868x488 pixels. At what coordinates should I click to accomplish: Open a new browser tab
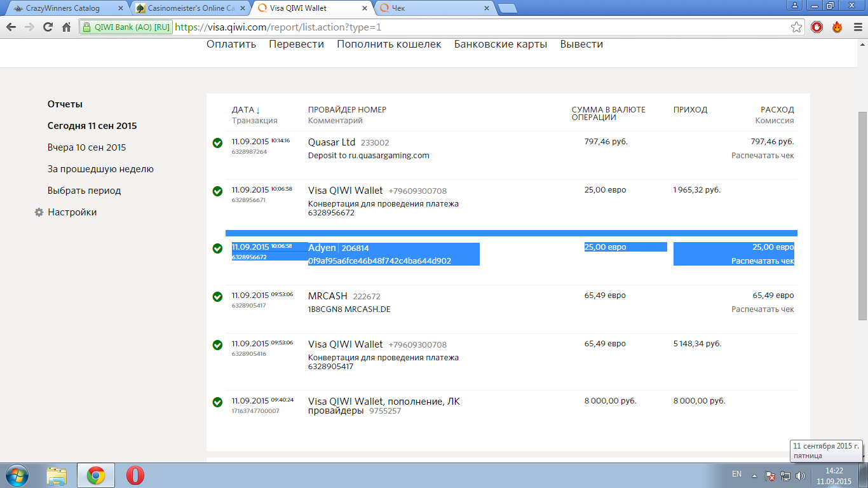tap(506, 8)
